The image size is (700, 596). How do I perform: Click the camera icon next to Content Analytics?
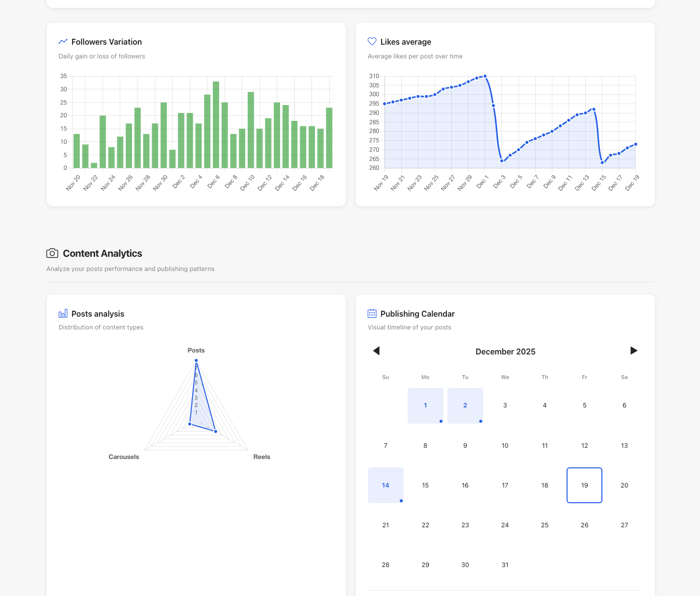pos(52,253)
